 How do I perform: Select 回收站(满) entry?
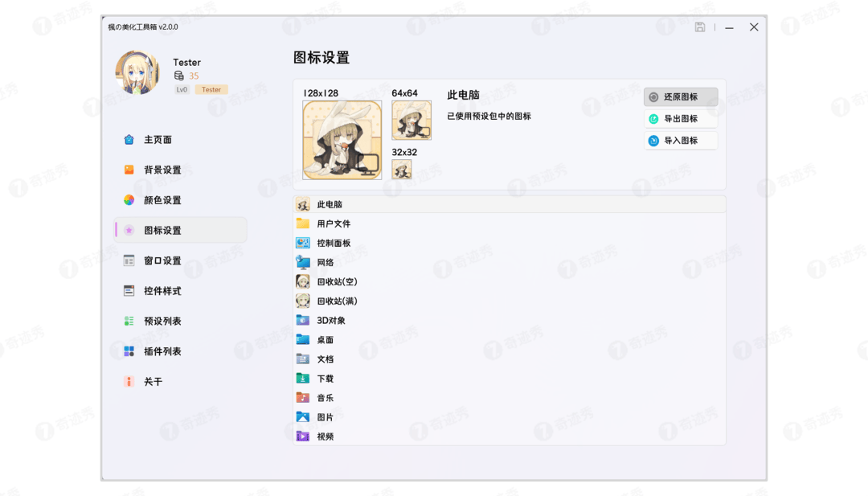coord(510,301)
